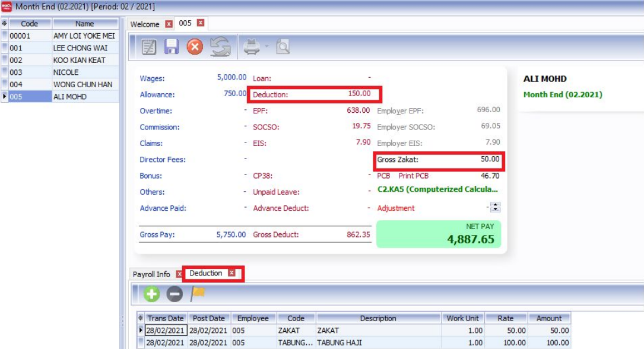Sort by the Amount column header
Image resolution: width=644 pixels, height=349 pixels.
549,318
